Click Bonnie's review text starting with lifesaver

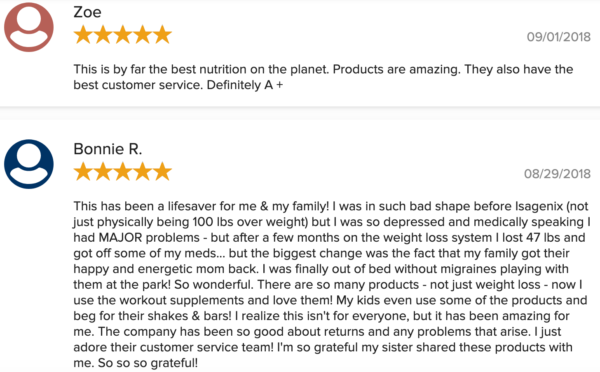click(332, 284)
